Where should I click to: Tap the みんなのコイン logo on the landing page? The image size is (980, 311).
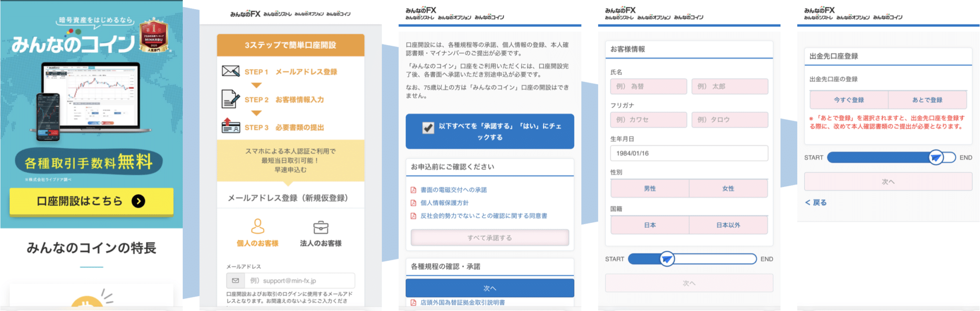73,43
